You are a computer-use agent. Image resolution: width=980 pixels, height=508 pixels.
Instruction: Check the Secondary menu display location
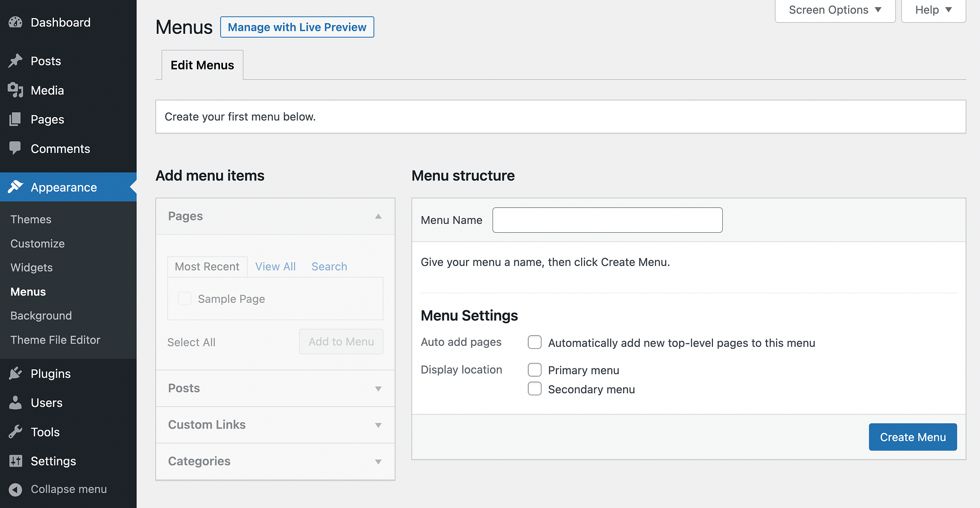(x=535, y=388)
